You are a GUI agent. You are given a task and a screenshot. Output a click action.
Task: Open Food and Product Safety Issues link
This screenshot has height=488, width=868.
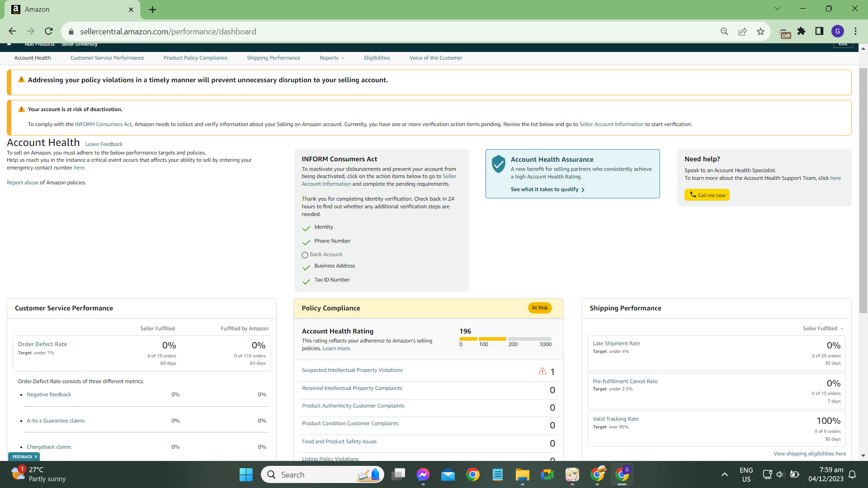click(339, 441)
